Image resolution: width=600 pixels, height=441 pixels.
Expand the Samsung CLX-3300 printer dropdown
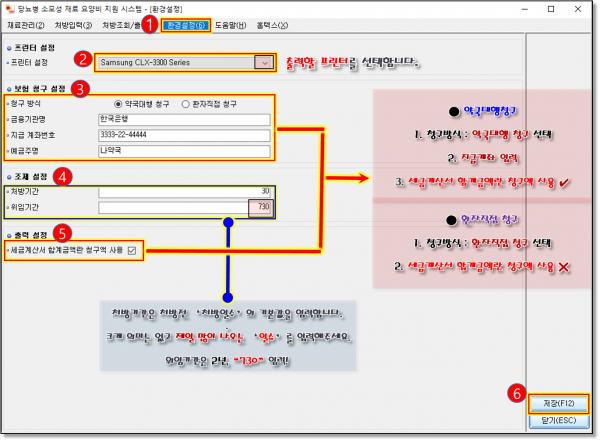click(x=263, y=62)
